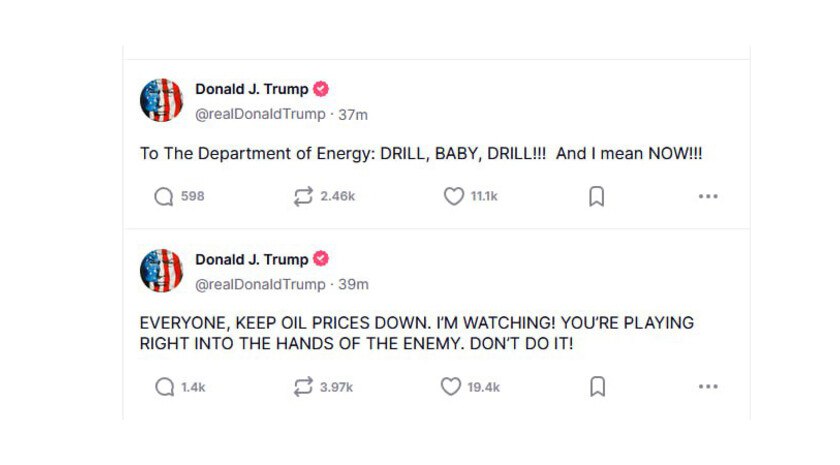Open the Donald J. Trump name on the 39m post
Screen dimensions: 840x465
[x=252, y=259]
